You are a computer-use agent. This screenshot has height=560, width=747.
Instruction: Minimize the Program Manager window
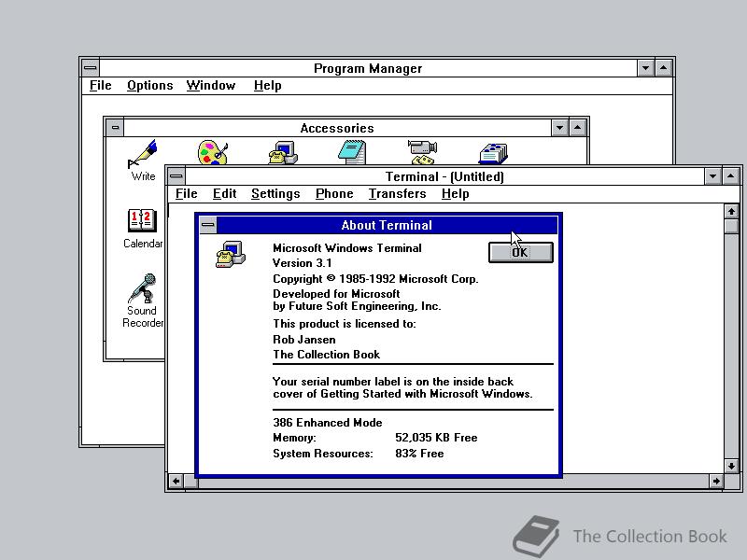[x=645, y=68]
